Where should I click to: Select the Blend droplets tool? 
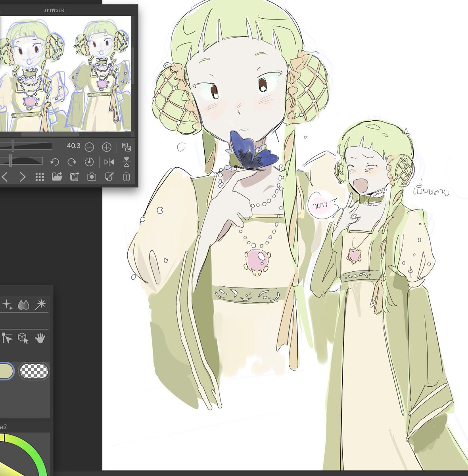24,305
